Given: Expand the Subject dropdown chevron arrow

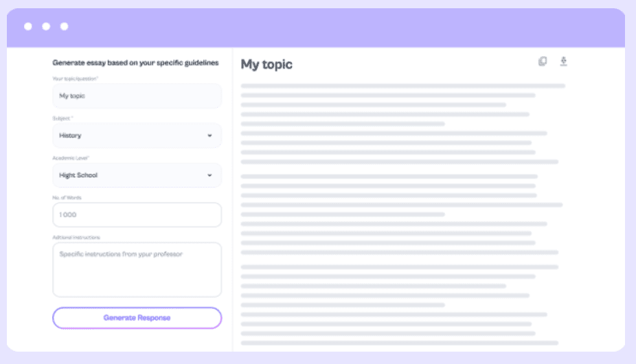Looking at the screenshot, I should (x=209, y=136).
